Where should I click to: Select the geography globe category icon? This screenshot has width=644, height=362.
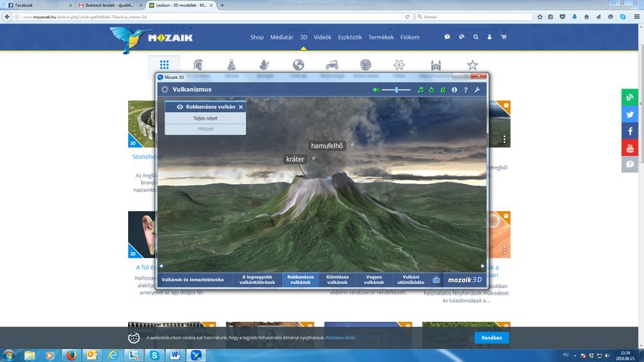[x=299, y=64]
